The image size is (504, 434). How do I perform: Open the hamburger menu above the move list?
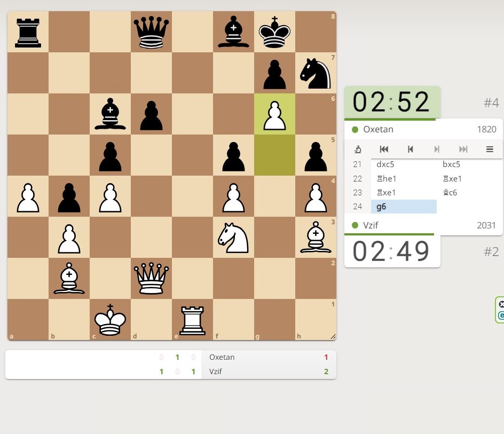489,149
